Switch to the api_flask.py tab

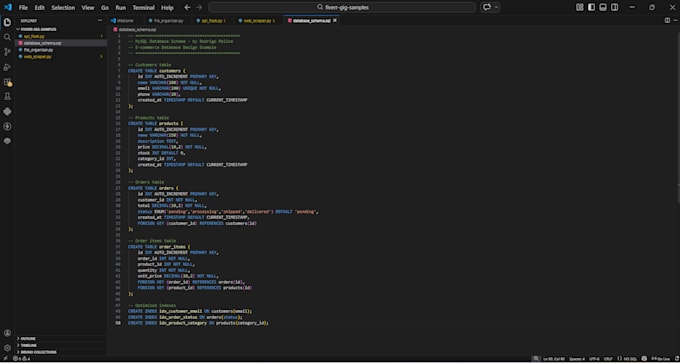[211, 20]
